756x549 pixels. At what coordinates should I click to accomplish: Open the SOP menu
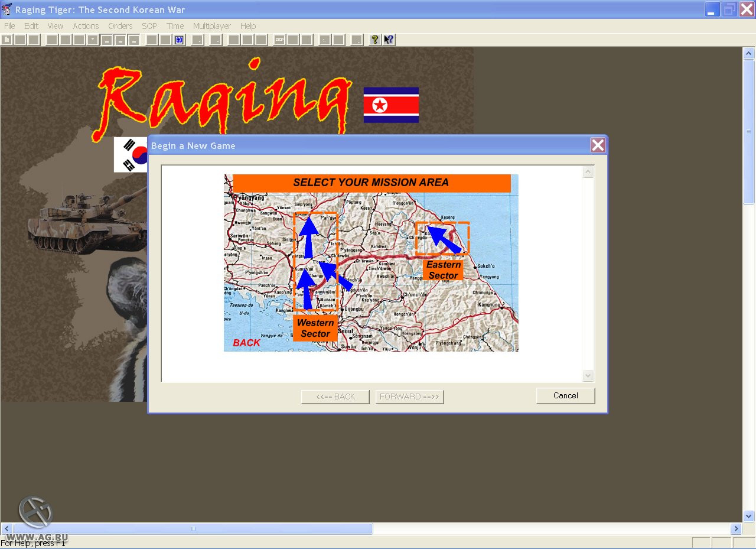pyautogui.click(x=149, y=26)
